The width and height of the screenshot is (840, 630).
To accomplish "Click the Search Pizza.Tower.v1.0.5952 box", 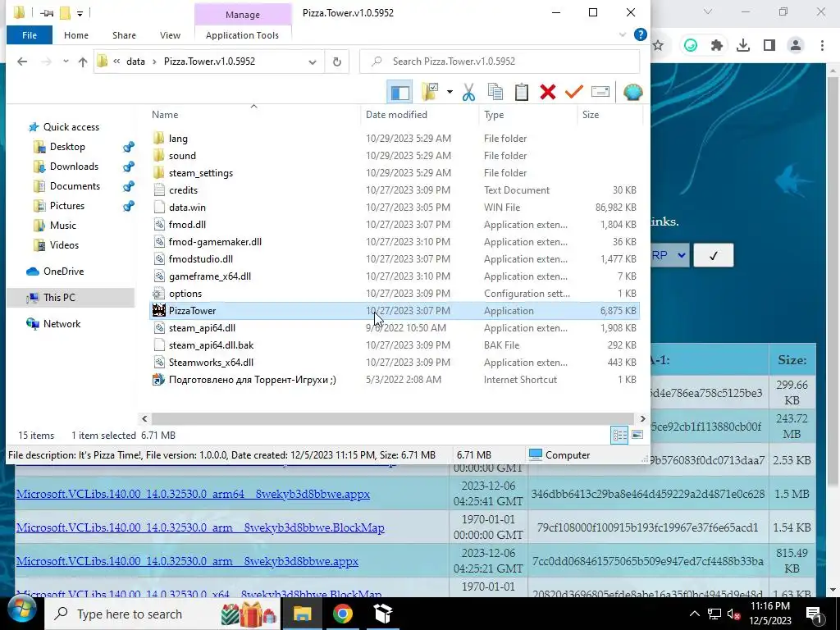I will pyautogui.click(x=500, y=62).
